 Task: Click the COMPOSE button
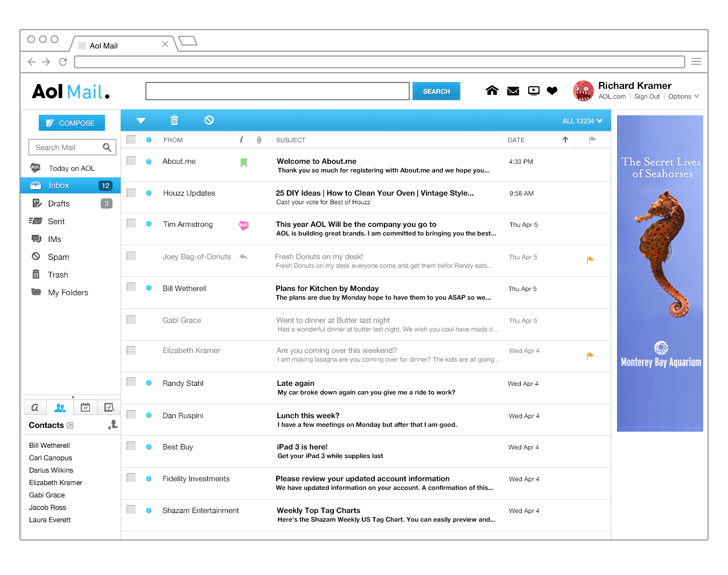72,123
